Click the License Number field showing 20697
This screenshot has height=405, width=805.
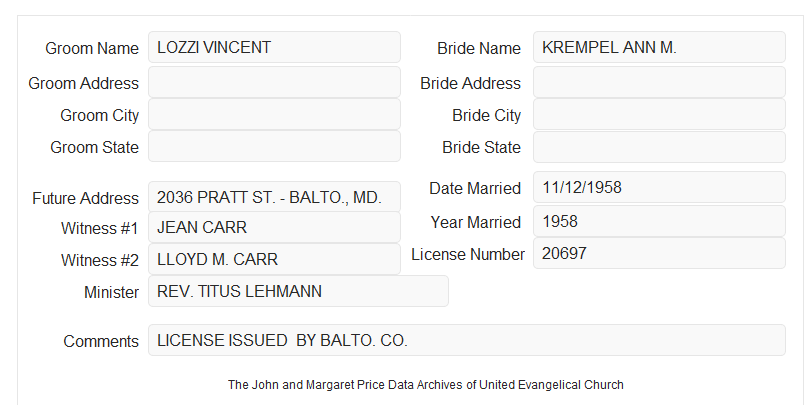point(659,253)
